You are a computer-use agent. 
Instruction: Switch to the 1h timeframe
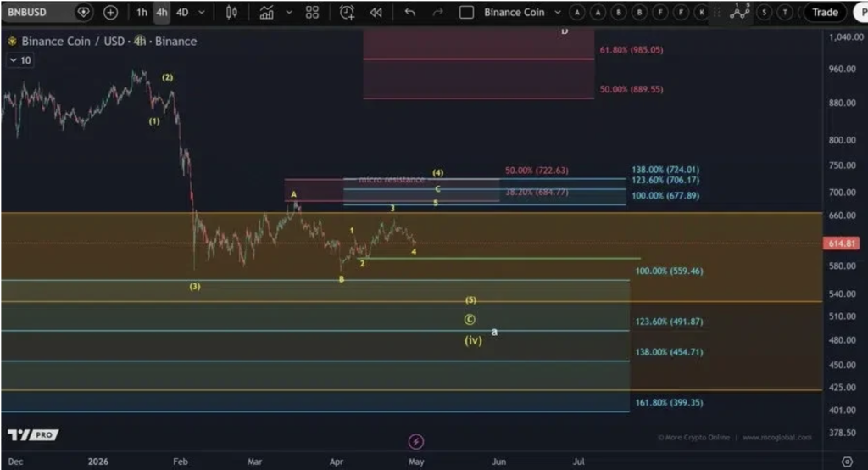pyautogui.click(x=142, y=12)
